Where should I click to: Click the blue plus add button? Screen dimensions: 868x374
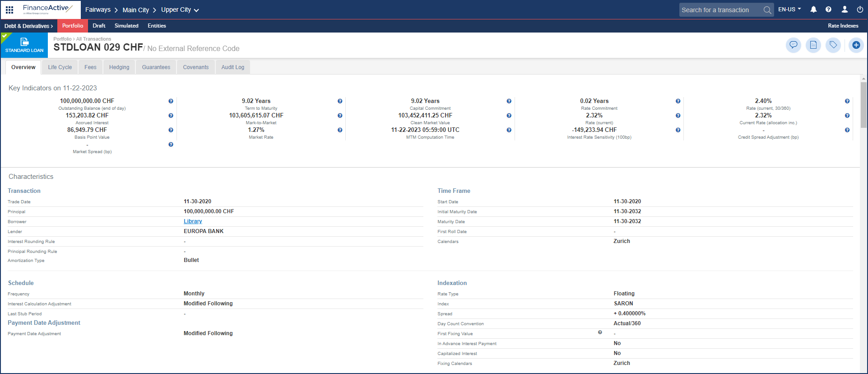[x=856, y=45]
